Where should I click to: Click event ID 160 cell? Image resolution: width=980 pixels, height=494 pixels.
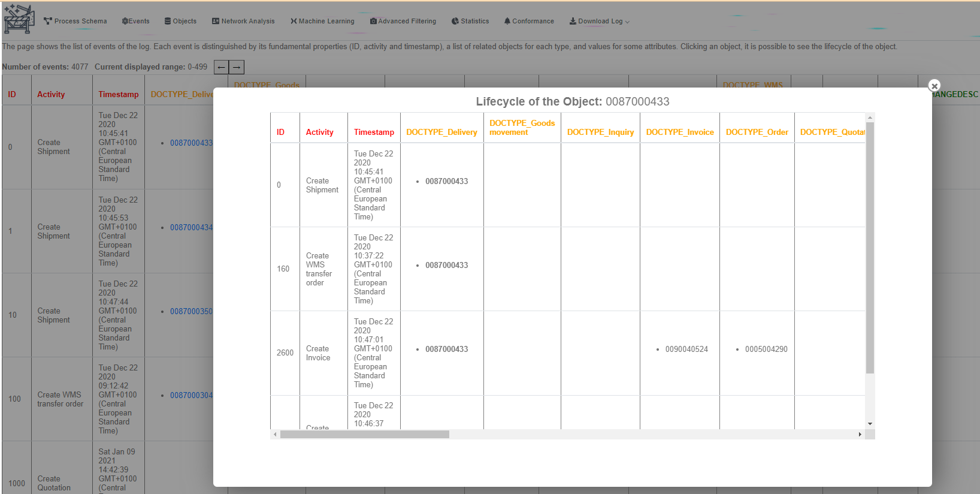[283, 269]
